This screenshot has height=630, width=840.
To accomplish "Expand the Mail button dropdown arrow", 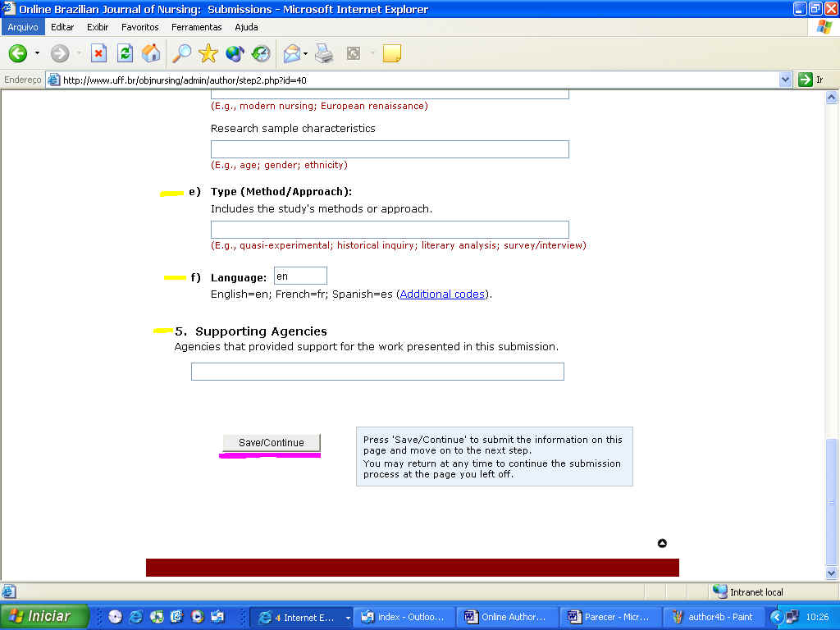I will [306, 54].
